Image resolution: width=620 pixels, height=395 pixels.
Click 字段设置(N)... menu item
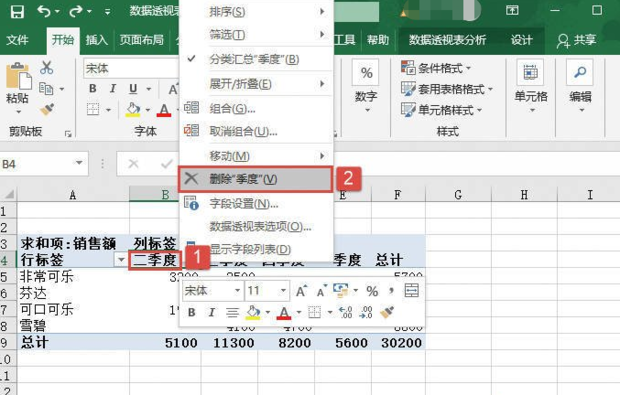(x=256, y=203)
